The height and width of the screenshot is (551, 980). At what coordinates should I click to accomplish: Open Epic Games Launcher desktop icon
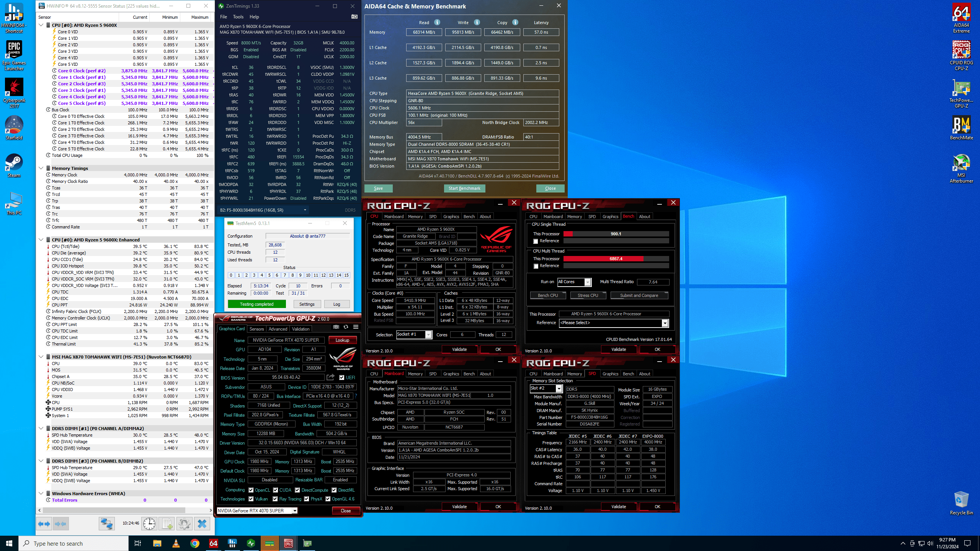(14, 55)
